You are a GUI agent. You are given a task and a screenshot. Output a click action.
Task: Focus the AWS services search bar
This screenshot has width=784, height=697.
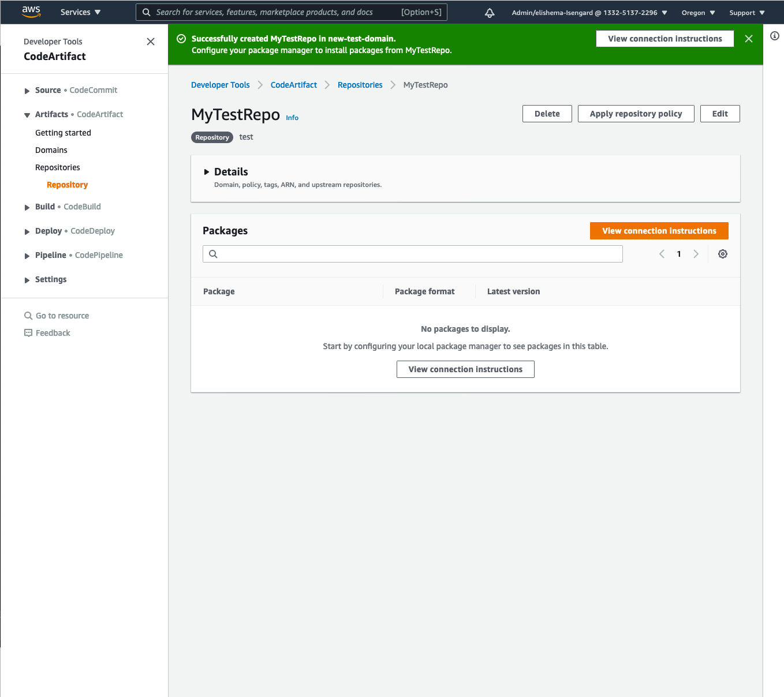click(292, 12)
